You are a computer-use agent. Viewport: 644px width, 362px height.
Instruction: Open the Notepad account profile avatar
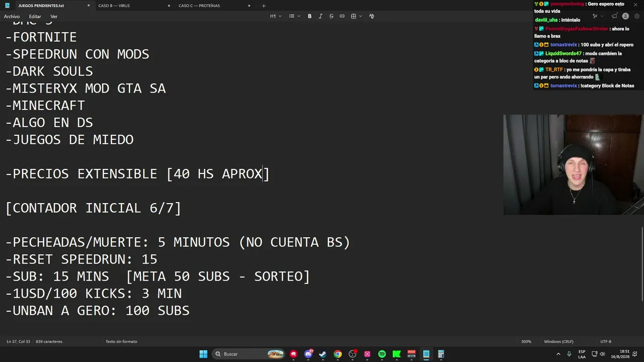click(626, 16)
